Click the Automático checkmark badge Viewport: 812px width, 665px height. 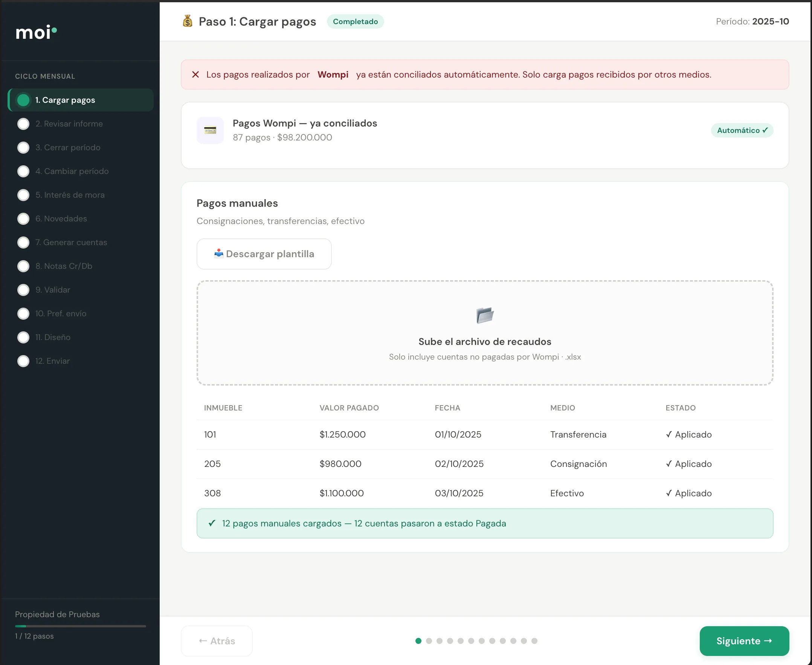pos(742,130)
